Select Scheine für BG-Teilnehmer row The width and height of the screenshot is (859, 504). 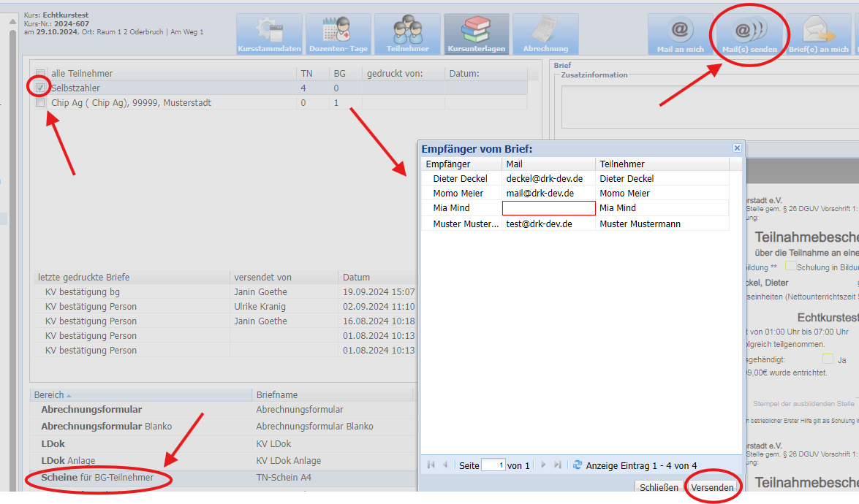(97, 478)
